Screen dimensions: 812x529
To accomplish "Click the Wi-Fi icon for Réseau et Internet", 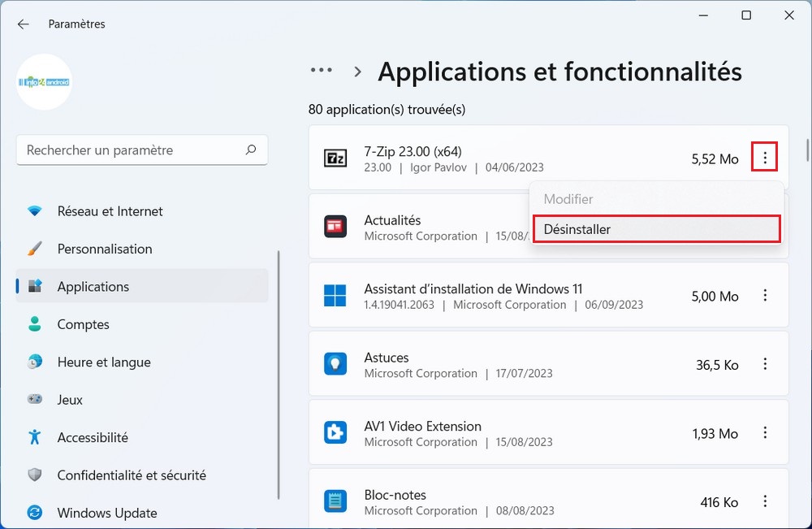I will (35, 211).
